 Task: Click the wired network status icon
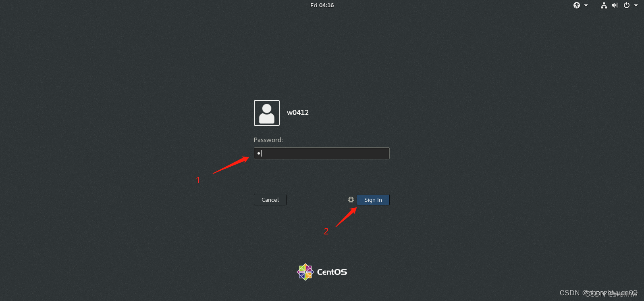pos(604,5)
